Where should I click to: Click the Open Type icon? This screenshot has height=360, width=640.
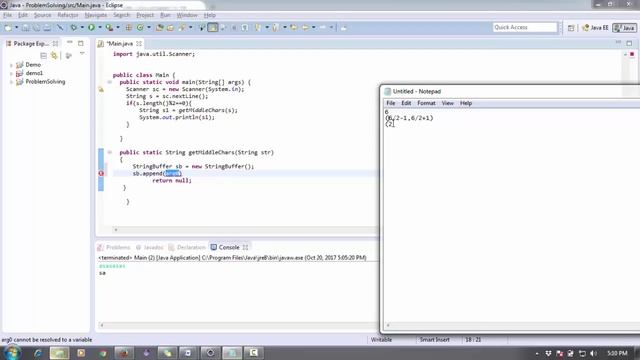tap(160, 28)
